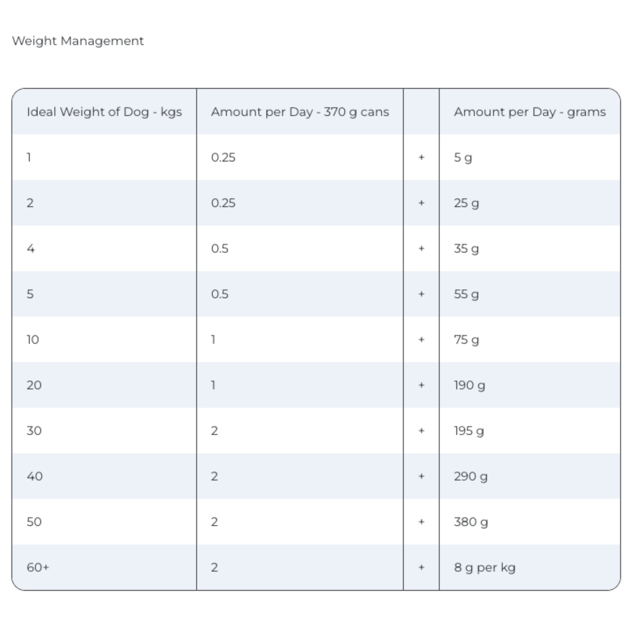Select the 60+ weight cell
The height and width of the screenshot is (644, 644).
pyautogui.click(x=38, y=567)
